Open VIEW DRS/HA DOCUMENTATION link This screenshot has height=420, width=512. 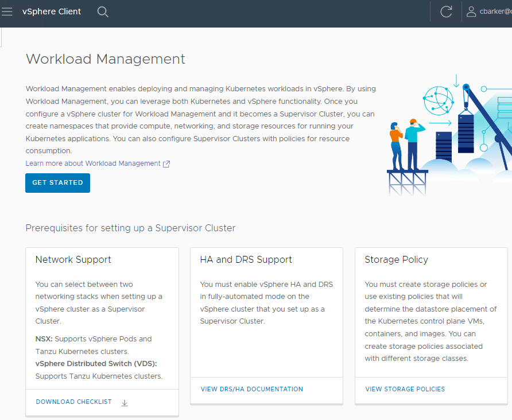coord(251,389)
